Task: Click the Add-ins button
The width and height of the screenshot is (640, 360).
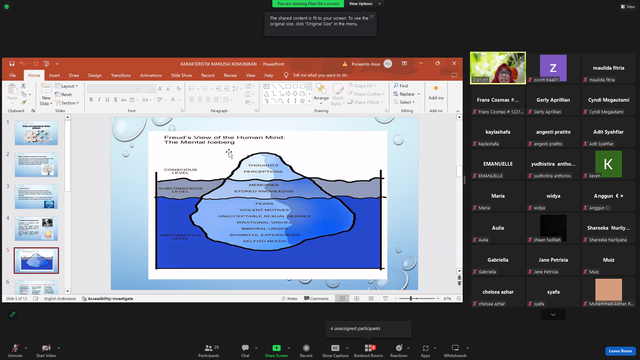Action: [x=436, y=93]
